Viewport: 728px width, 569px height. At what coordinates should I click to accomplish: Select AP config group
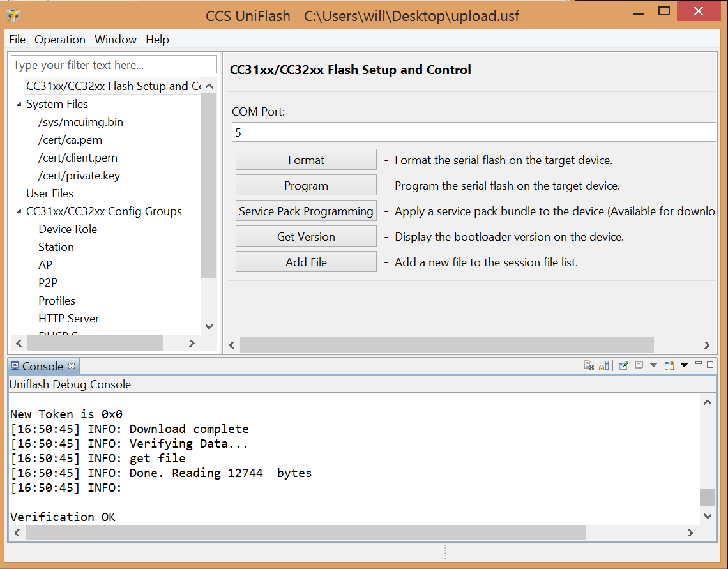(45, 264)
